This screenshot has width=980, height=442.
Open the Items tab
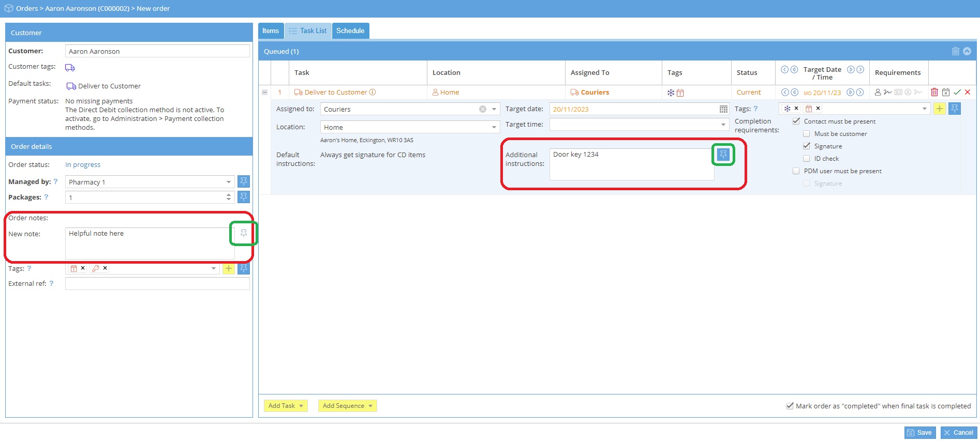(x=271, y=31)
